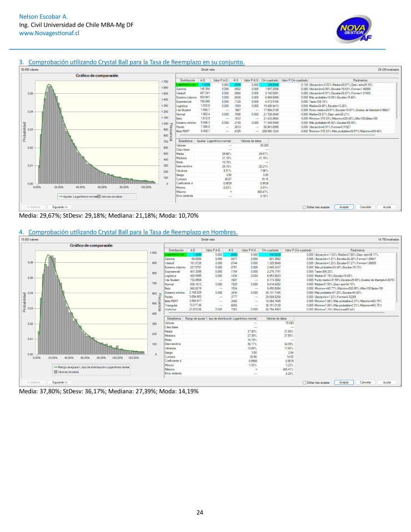Viewport: 411px width, 532px height.
Task: Enable 'Editar tras aceptar' in the section 3 dialog
Action: click(303, 207)
